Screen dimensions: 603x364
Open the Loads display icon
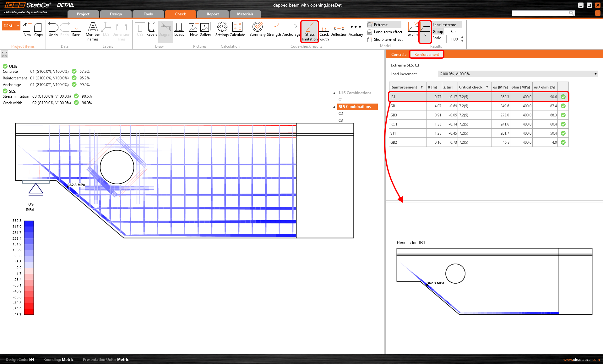click(179, 30)
